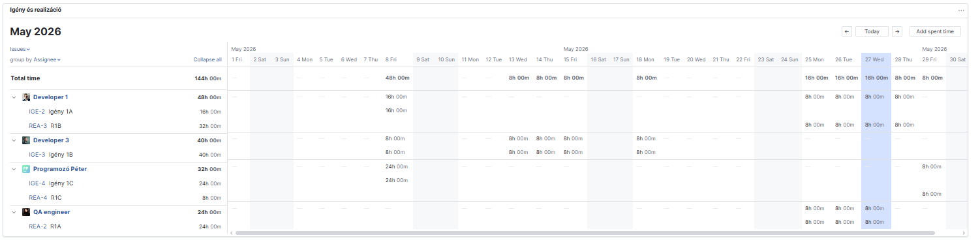The height and width of the screenshot is (248, 980).
Task: Click Add spent time button
Action: [935, 31]
